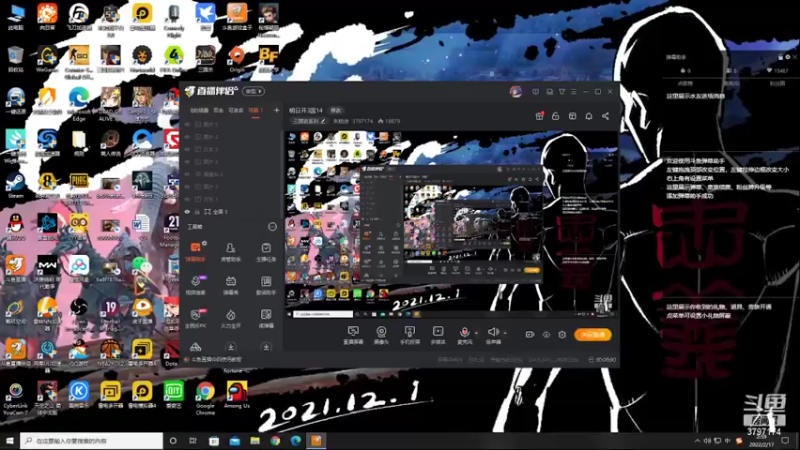Toggle the lock on layer 全屏 1

pos(197,212)
